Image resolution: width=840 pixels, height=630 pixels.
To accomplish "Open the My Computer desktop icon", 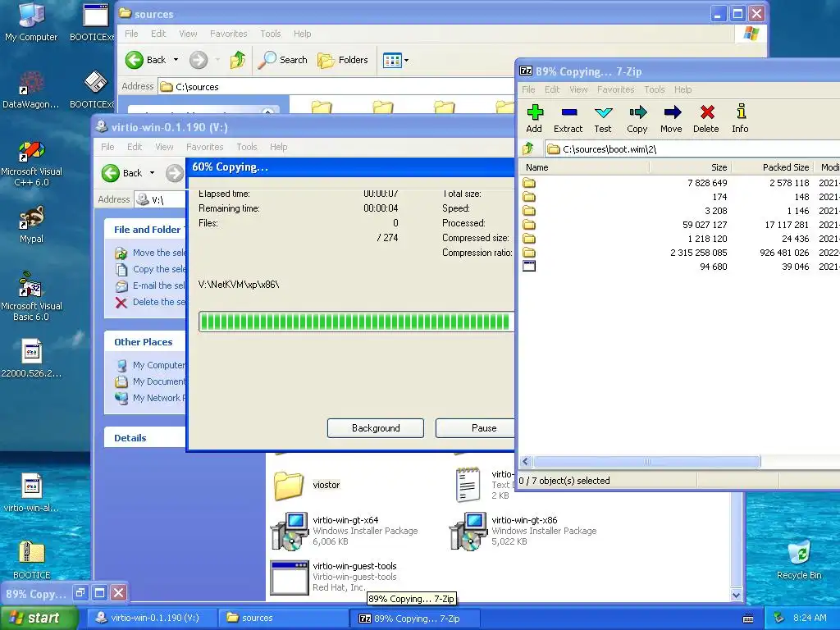I will (x=31, y=21).
